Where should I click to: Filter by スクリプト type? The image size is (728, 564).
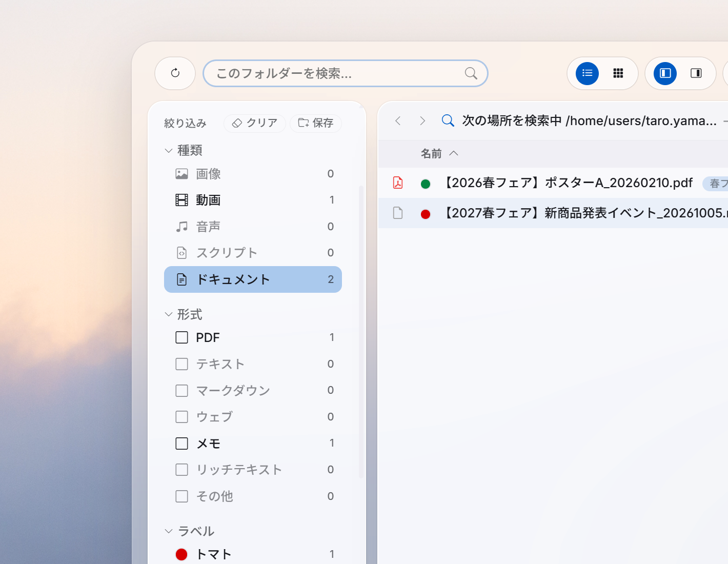click(x=253, y=253)
